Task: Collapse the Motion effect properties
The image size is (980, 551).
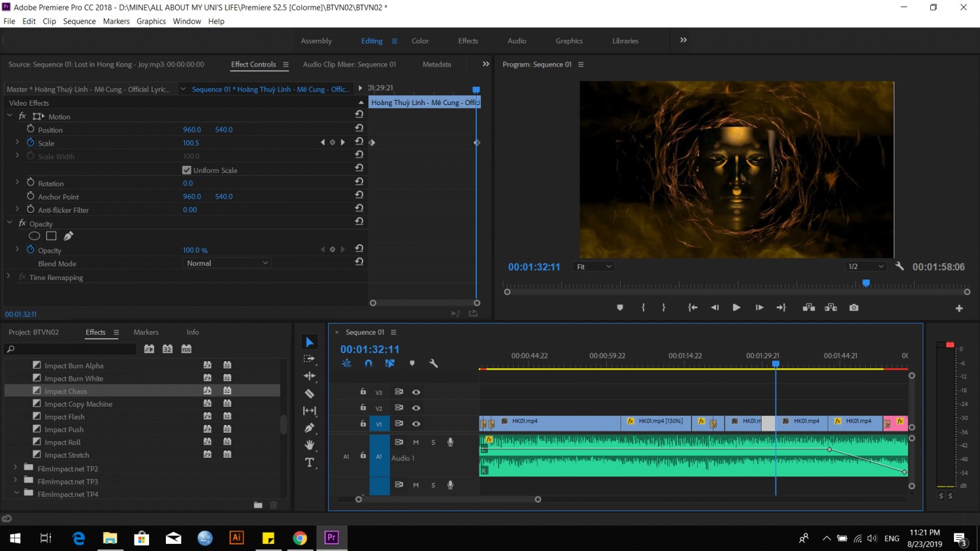Action: [x=10, y=116]
